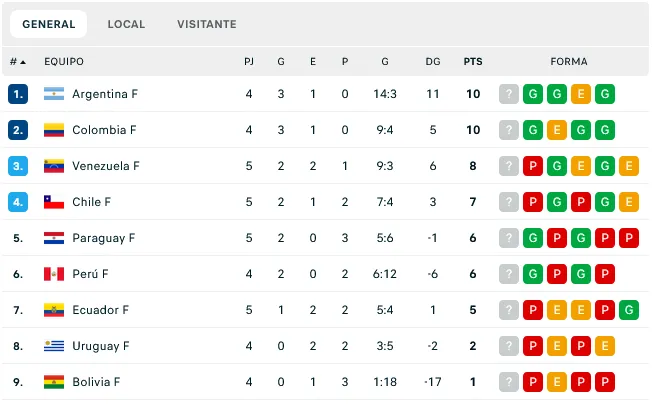Image resolution: width=652 pixels, height=409 pixels.
Task: Click the Paraguay flag icon
Action: [54, 238]
